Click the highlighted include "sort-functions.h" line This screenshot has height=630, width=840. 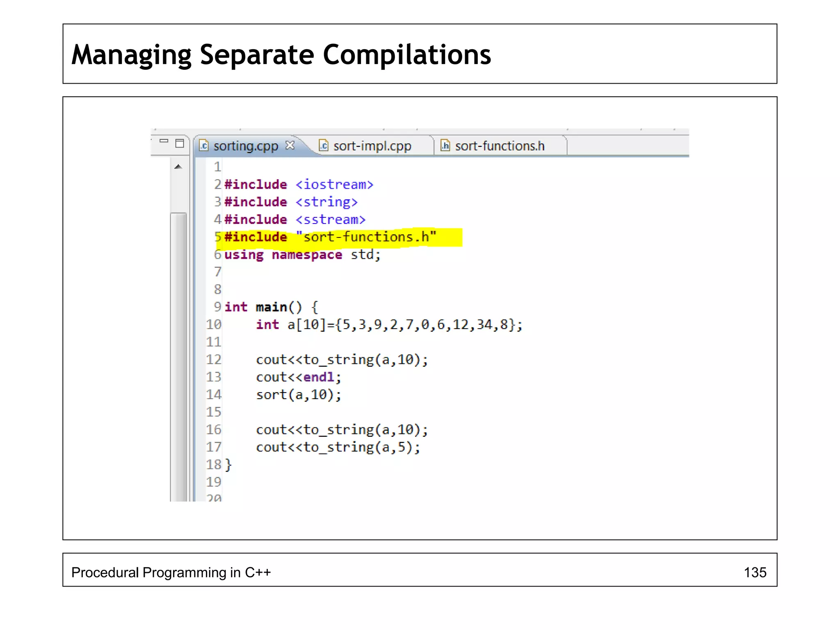[x=330, y=237]
